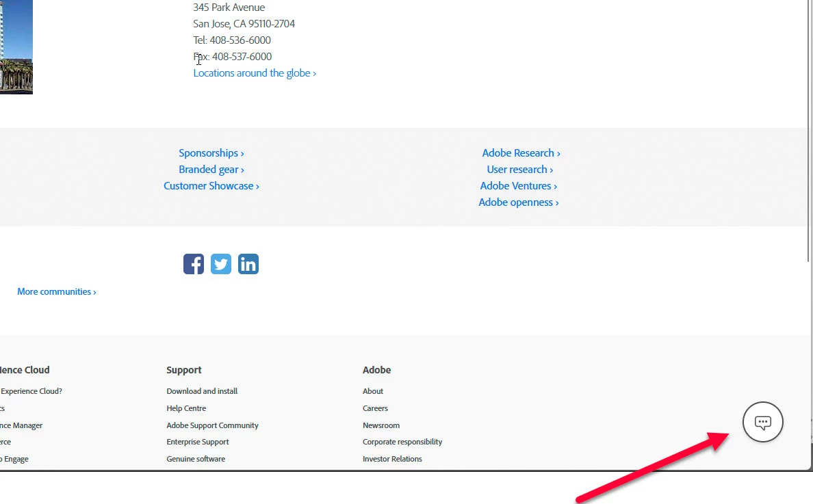Image resolution: width=813 pixels, height=504 pixels.
Task: Open the chat support bubble
Action: (x=763, y=422)
